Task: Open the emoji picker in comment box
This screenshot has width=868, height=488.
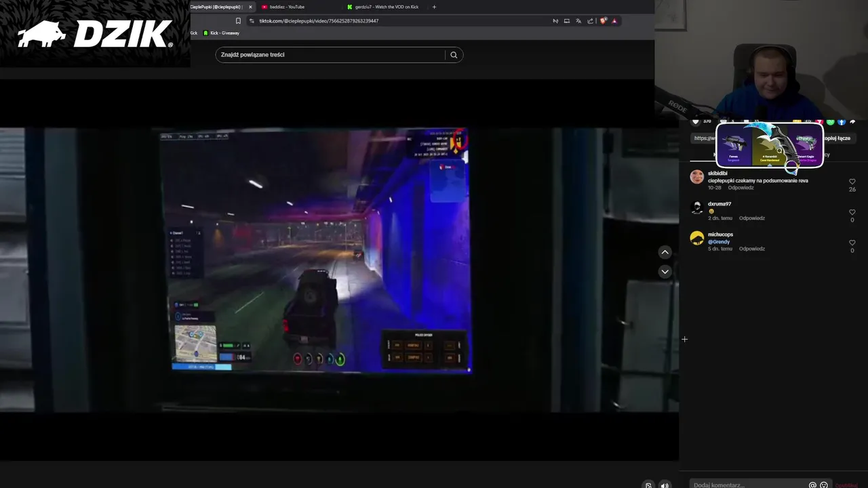Action: [824, 485]
